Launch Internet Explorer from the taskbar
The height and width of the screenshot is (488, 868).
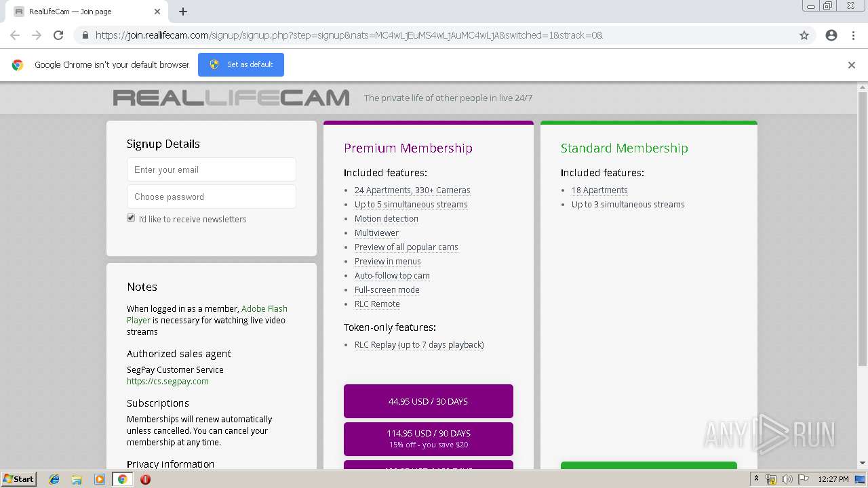coord(54,479)
